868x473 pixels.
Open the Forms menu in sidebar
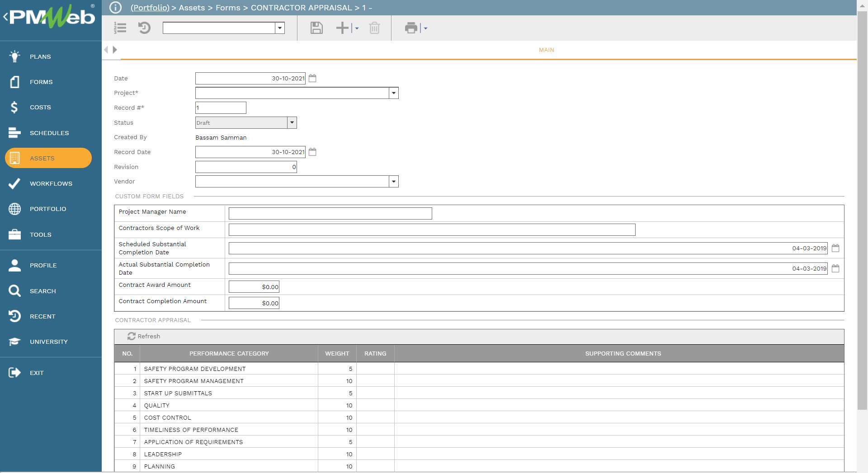click(41, 82)
